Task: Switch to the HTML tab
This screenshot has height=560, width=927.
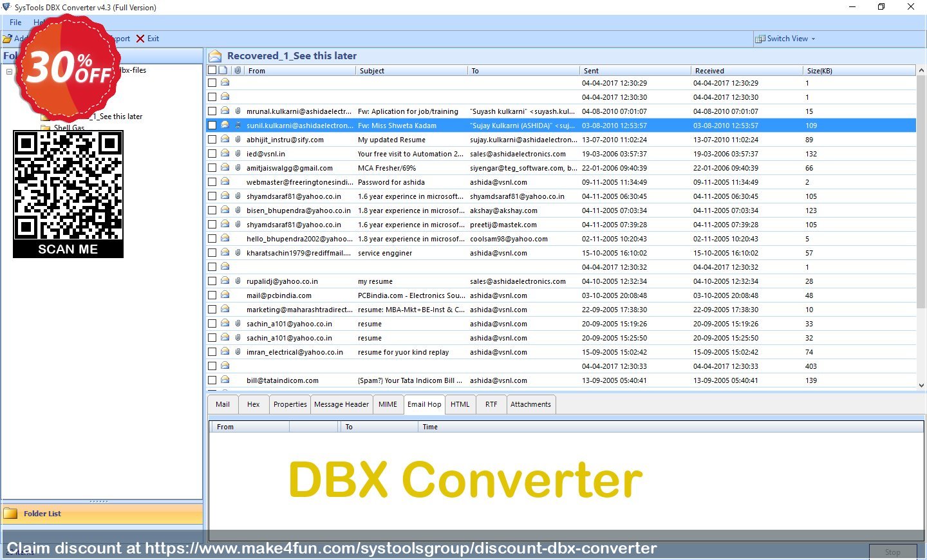Action: (460, 405)
